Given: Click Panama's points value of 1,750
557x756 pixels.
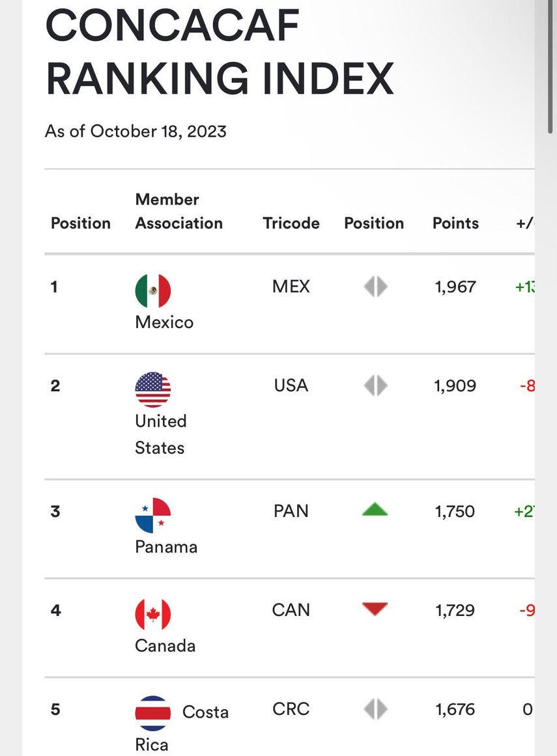Looking at the screenshot, I should (x=455, y=511).
